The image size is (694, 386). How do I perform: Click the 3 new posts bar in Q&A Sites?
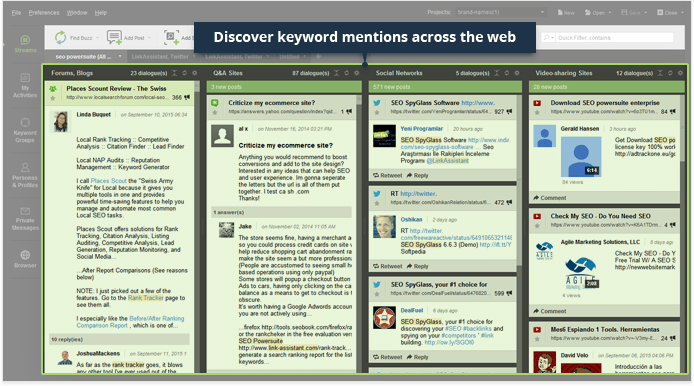pos(283,87)
